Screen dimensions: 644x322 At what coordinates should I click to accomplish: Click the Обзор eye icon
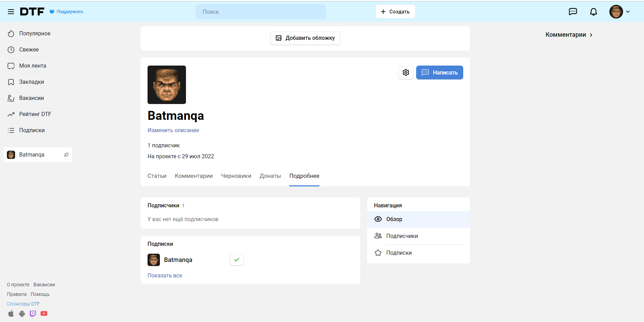(378, 219)
